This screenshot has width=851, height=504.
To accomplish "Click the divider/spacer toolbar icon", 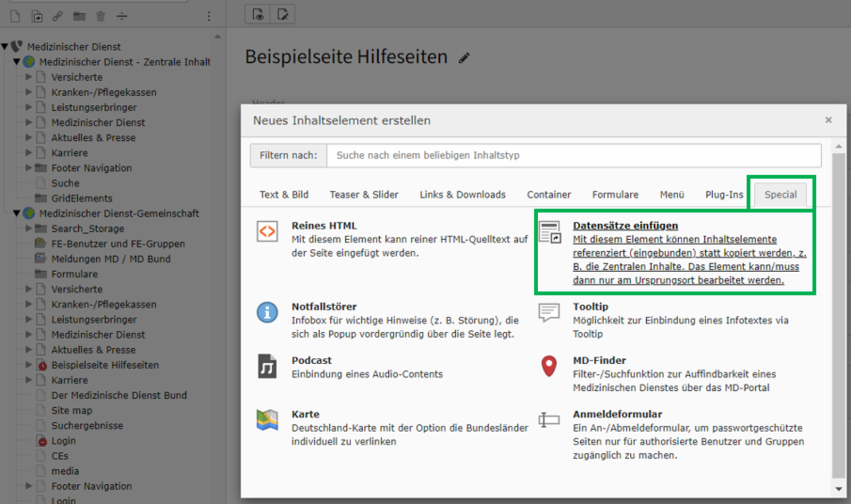I will 122,16.
